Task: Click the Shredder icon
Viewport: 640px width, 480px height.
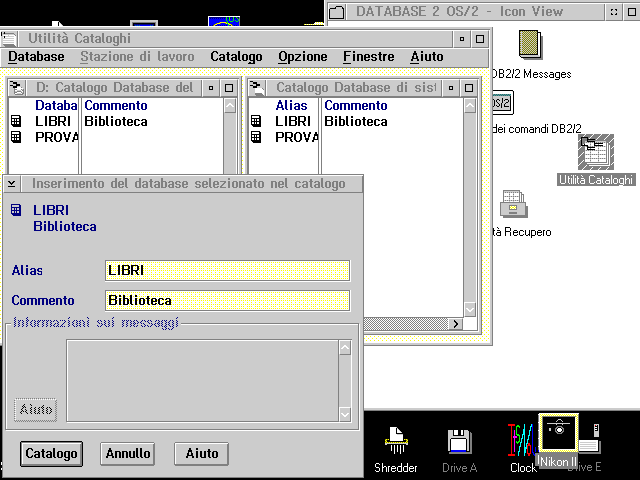Action: coord(396,440)
